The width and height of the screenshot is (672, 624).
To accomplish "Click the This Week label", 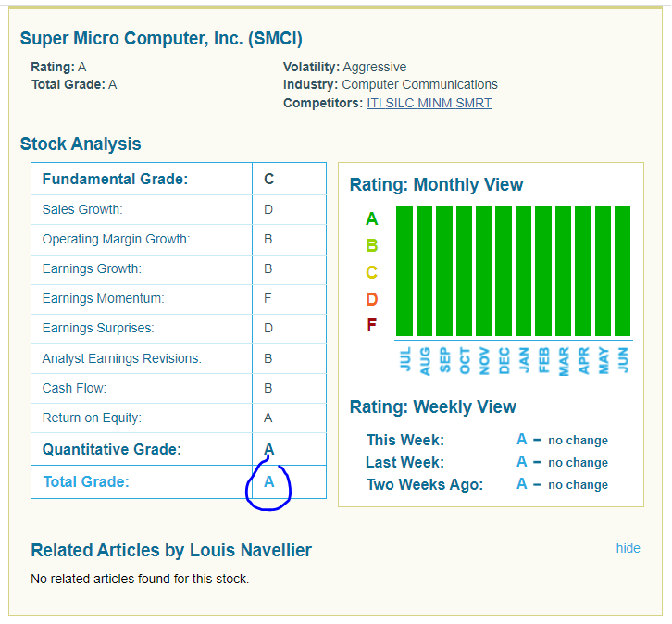I will [x=405, y=440].
